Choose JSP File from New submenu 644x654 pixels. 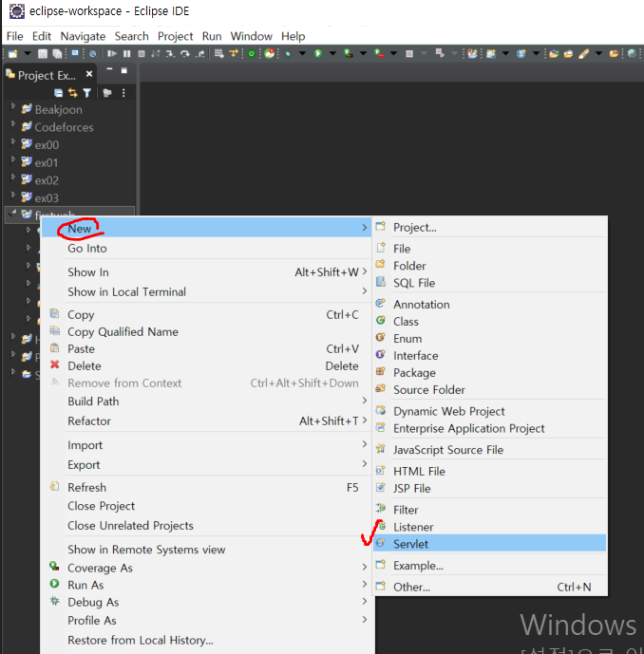tap(489, 488)
